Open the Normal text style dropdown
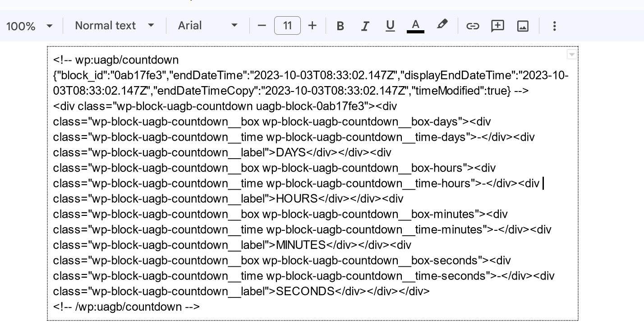Image resolution: width=644 pixels, height=334 pixels. pos(115,26)
